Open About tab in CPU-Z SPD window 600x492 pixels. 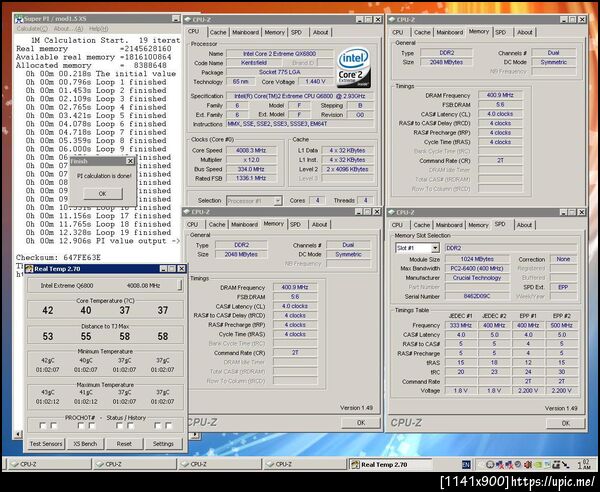click(524, 225)
